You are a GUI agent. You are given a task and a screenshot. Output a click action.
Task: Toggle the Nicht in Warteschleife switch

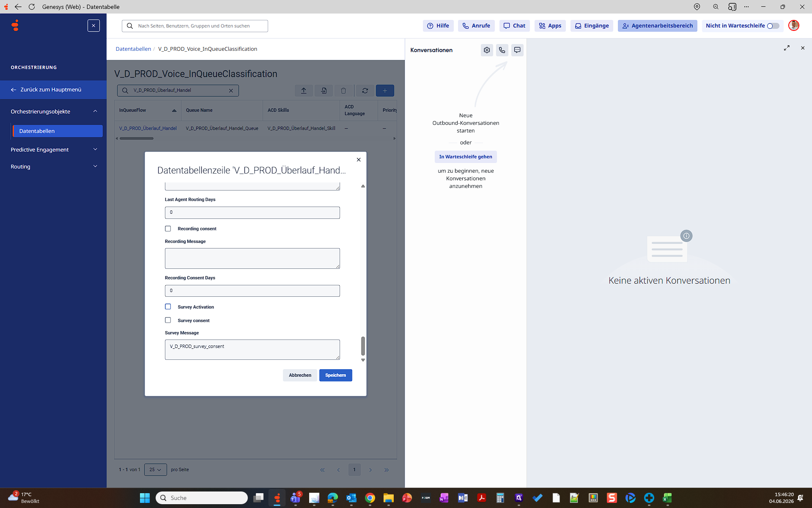click(773, 26)
